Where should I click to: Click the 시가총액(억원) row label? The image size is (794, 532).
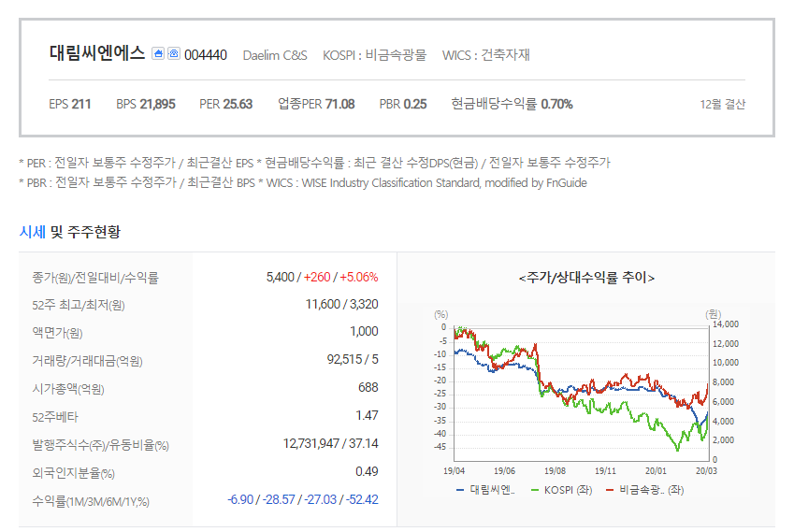click(68, 389)
